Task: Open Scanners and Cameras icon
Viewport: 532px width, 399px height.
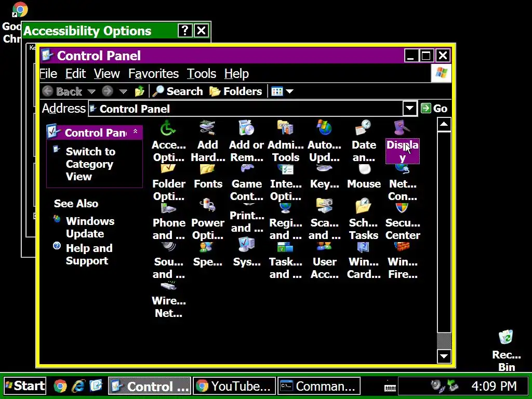Action: click(324, 220)
